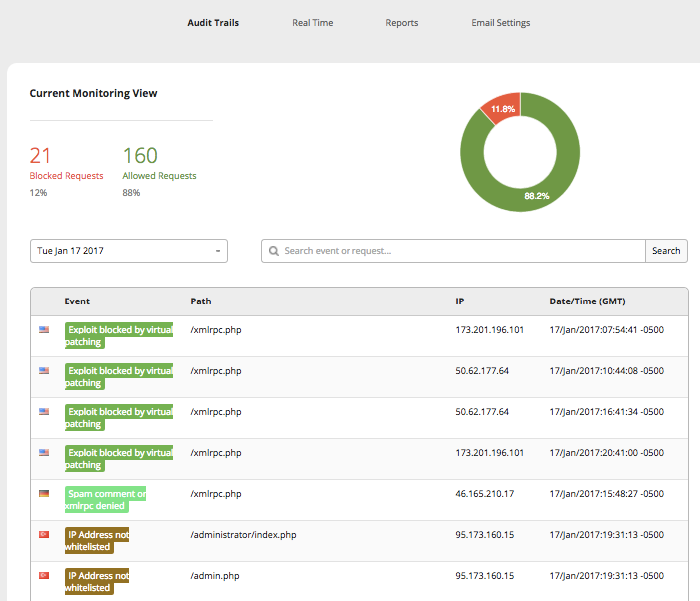Click the Turkish flag beside /administrator/index.php
The height and width of the screenshot is (601, 700).
(x=44, y=534)
